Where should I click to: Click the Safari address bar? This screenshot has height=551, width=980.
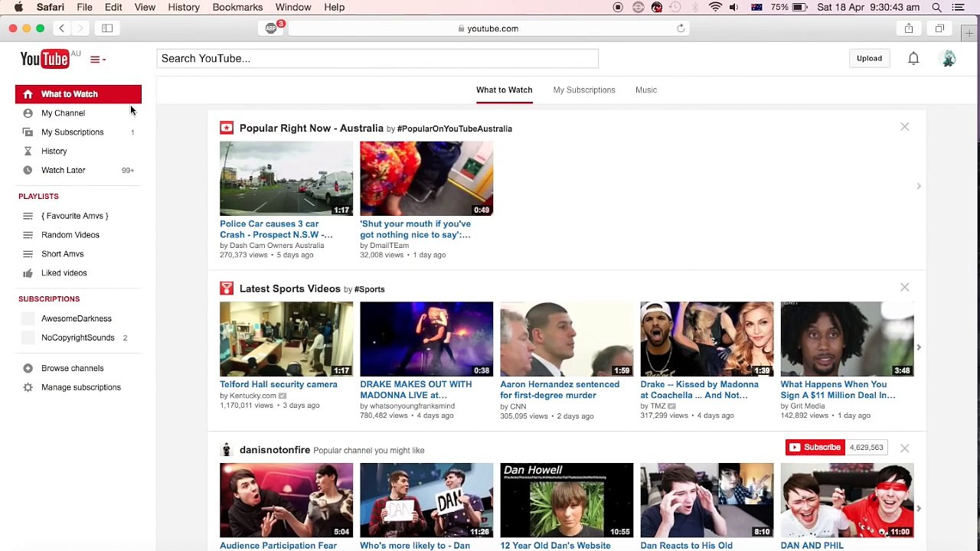[x=488, y=28]
